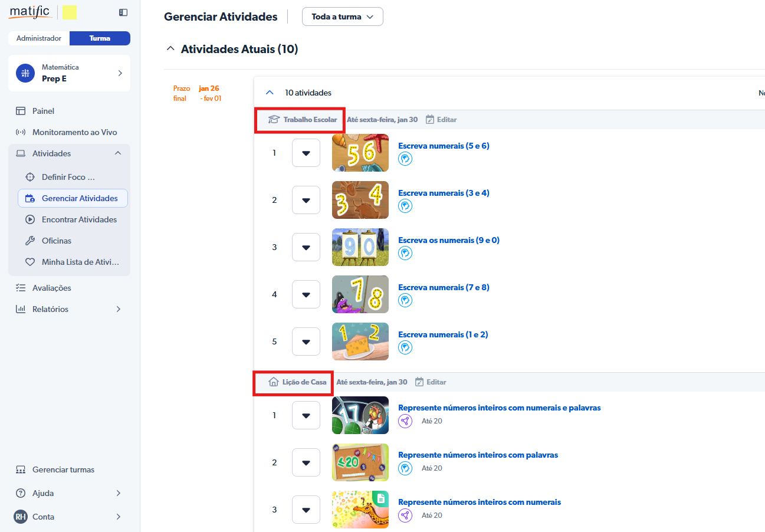Click the edit icon beside Trabalho Escolar
The image size is (765, 532).
(430, 120)
